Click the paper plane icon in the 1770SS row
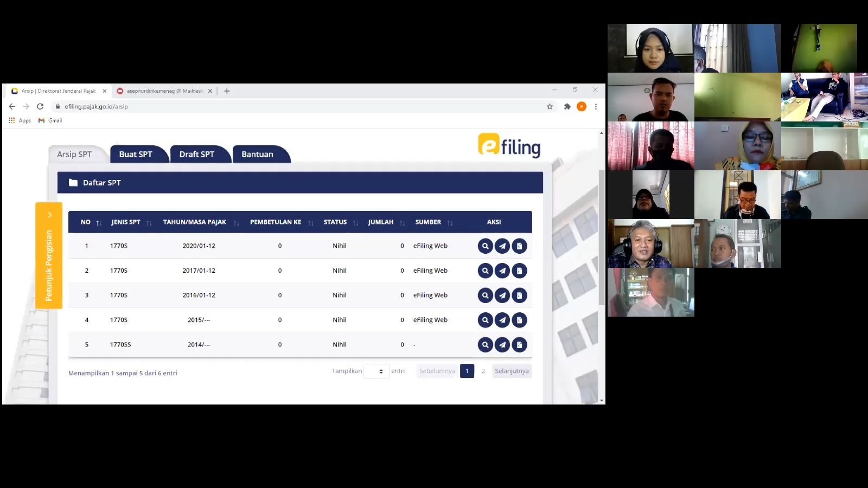This screenshot has width=868, height=488. [502, 345]
